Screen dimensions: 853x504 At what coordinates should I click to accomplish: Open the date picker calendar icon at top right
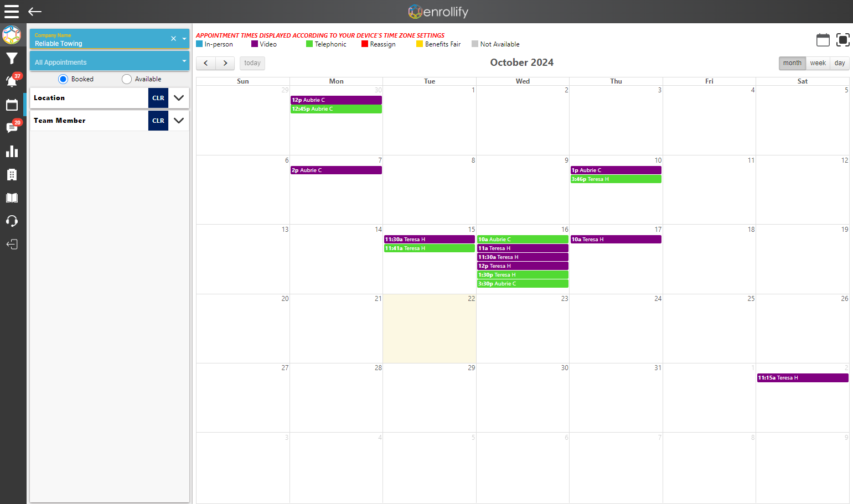point(823,40)
